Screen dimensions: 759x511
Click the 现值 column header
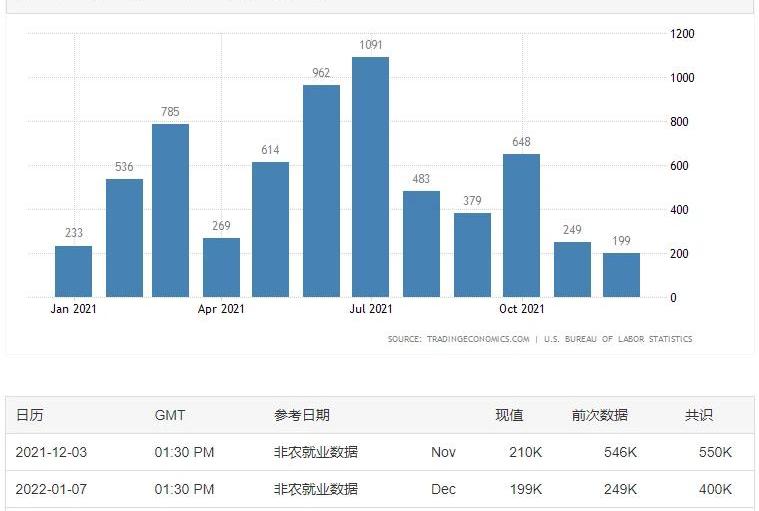coord(509,415)
